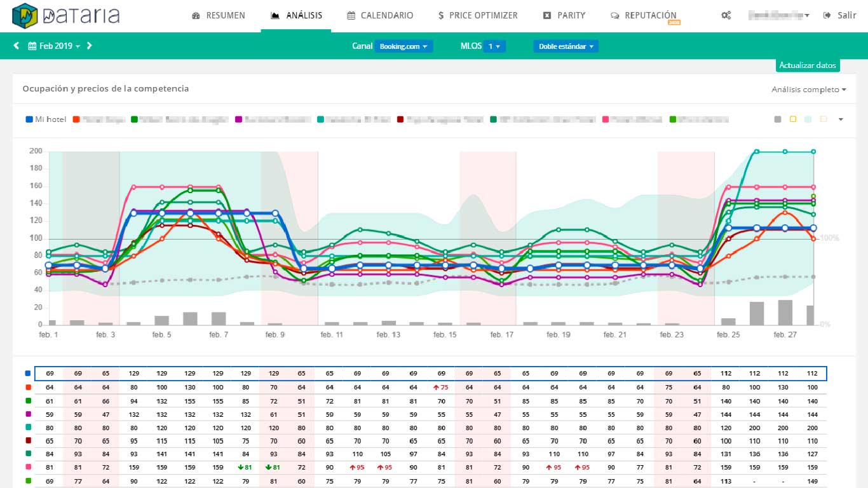Screen dimensions: 868x488
Task: Toggle the teal competitor legend series
Action: click(355, 119)
